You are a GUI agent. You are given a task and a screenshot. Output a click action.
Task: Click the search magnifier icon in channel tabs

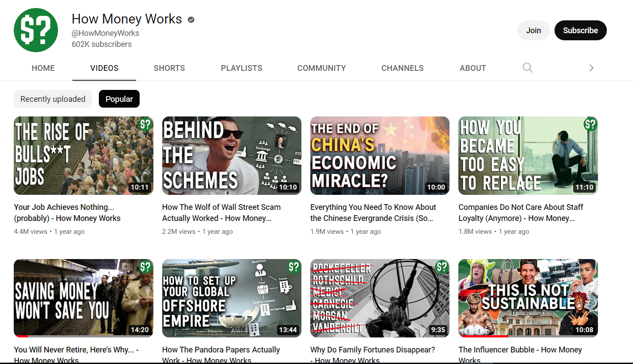[527, 68]
